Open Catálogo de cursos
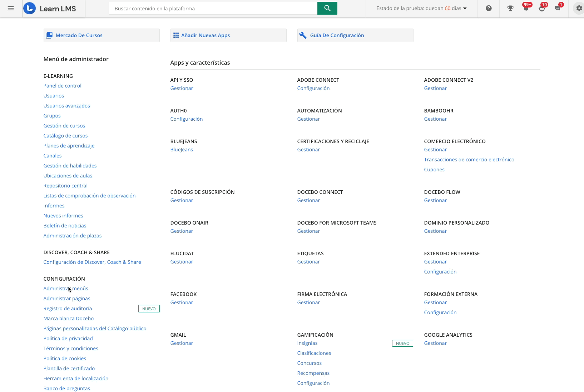 [65, 136]
